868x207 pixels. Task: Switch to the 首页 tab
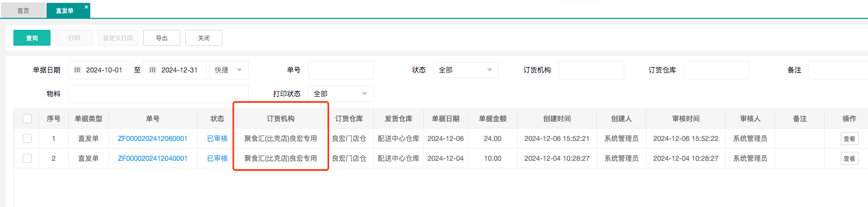coord(23,10)
